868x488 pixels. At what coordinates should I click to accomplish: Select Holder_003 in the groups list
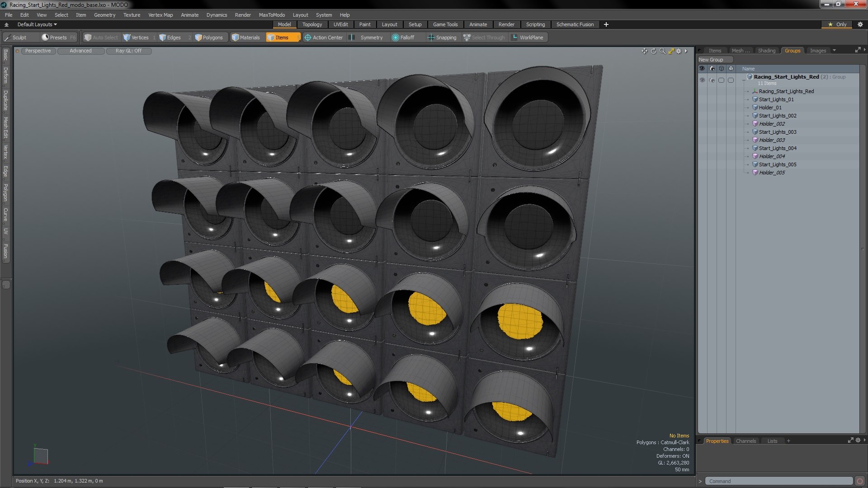[x=772, y=140]
